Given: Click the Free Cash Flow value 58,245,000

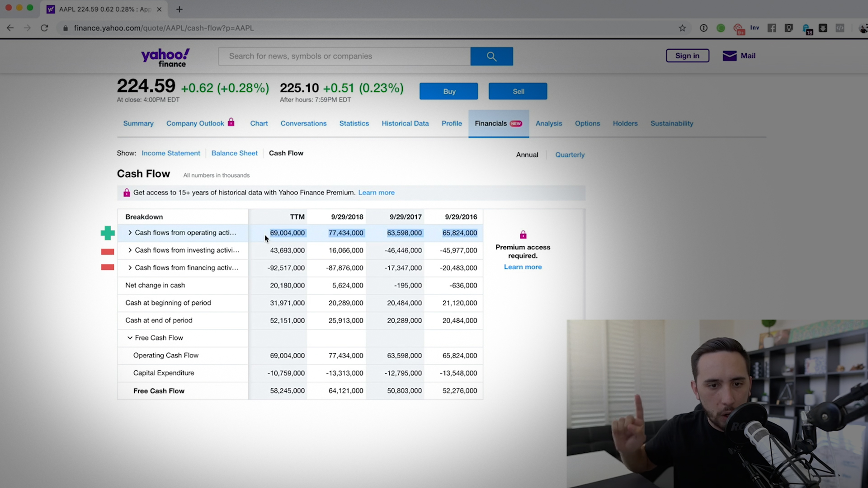Looking at the screenshot, I should click(x=287, y=391).
